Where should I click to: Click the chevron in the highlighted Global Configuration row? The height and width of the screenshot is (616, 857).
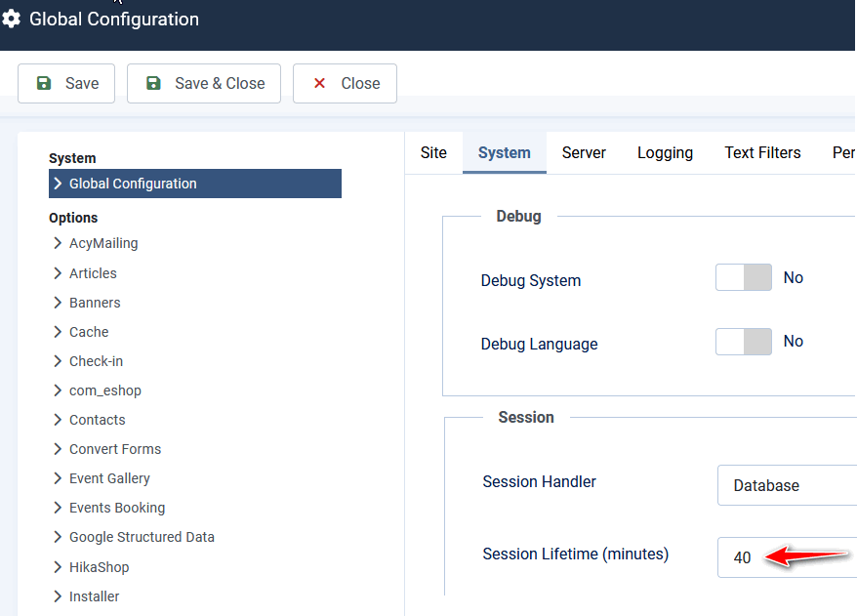[x=58, y=184]
